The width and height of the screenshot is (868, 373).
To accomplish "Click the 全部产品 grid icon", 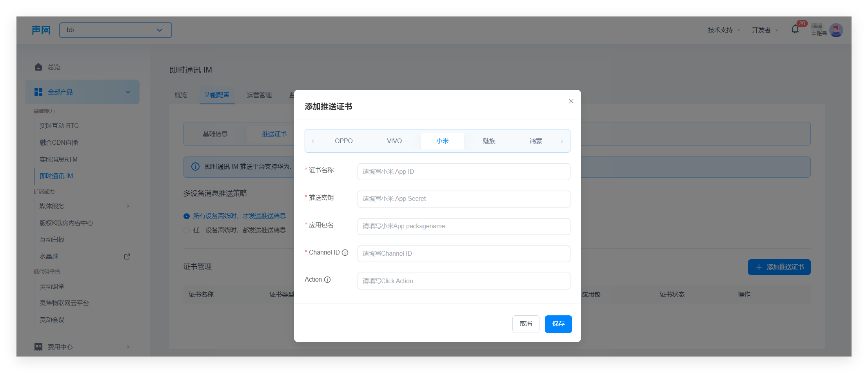I will click(38, 92).
